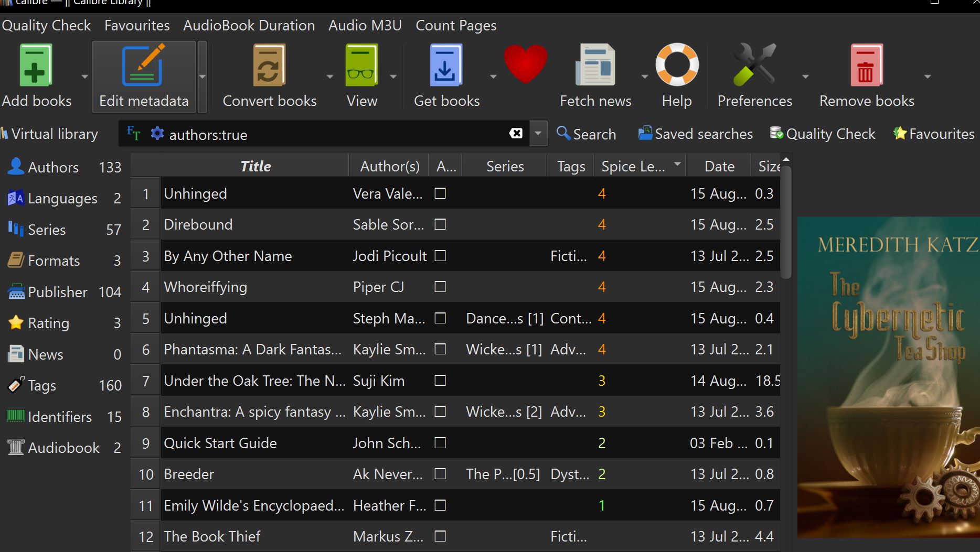Viewport: 980px width, 552px height.
Task: Click the Fetch news icon
Action: coord(595,66)
